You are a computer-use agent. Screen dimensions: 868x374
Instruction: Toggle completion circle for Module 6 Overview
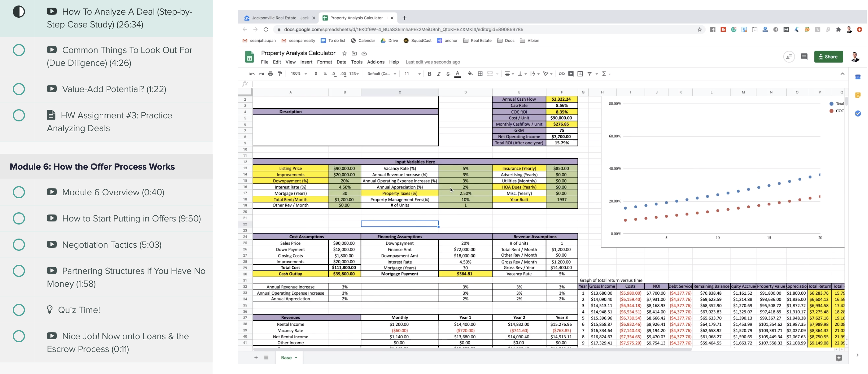(19, 192)
